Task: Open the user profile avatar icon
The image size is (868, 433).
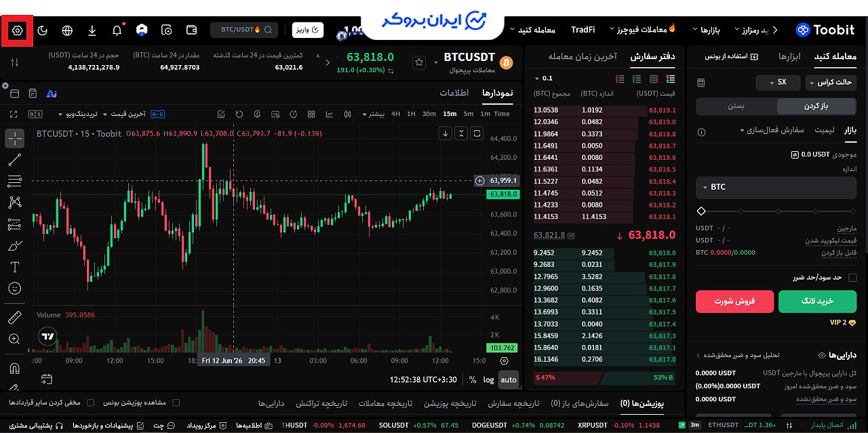Action: click(x=142, y=30)
